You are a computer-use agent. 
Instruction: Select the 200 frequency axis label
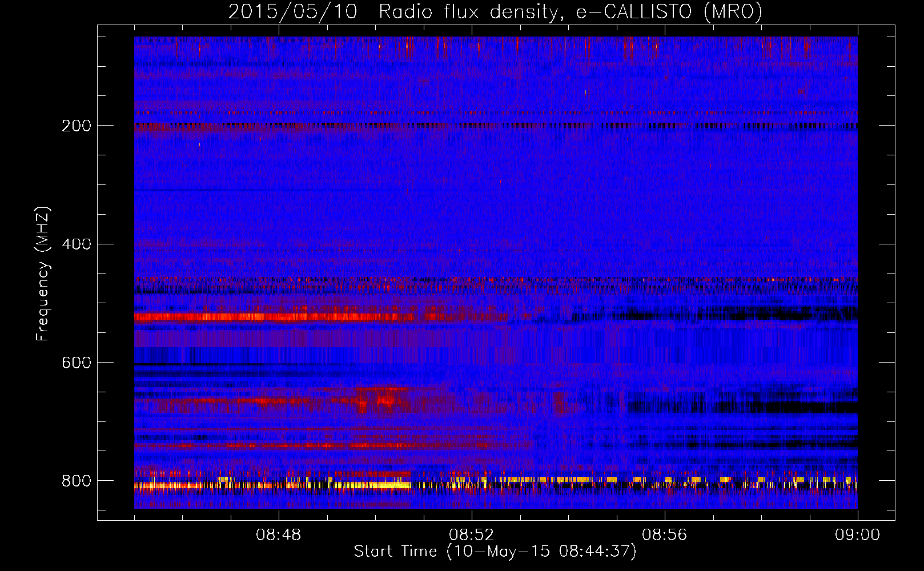pos(77,126)
